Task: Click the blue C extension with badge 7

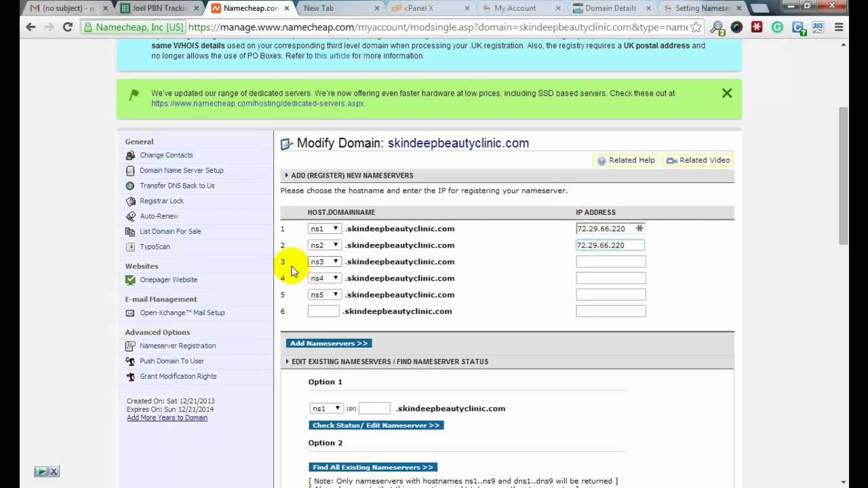Action: [x=798, y=28]
